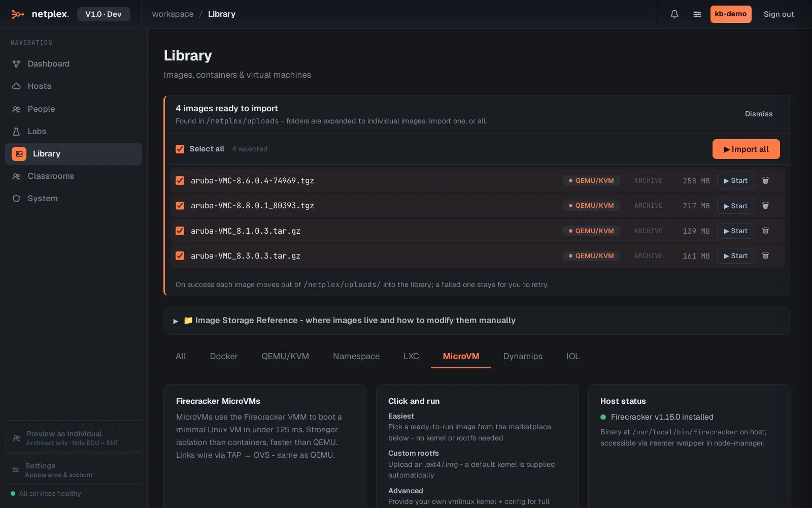This screenshot has height=508, width=812.
Task: Click the green Firecracker installed status dot
Action: click(603, 417)
